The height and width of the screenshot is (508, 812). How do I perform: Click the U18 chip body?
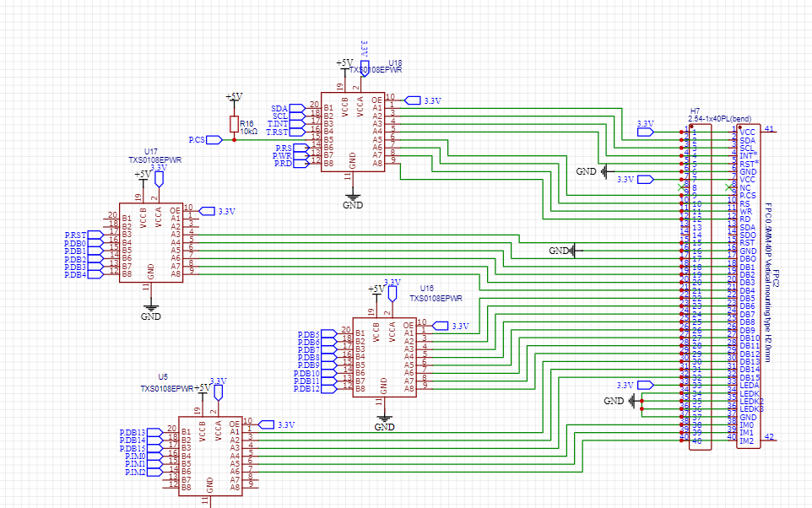coord(353,132)
